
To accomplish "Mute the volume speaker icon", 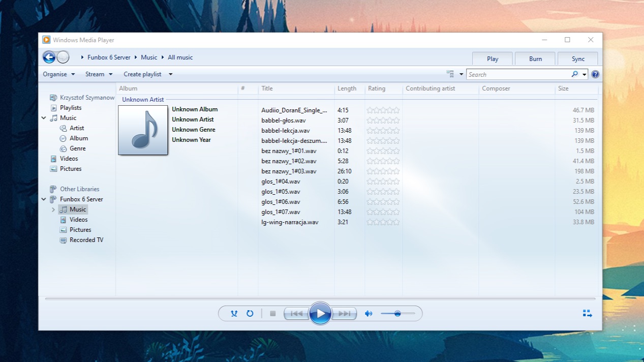I will pyautogui.click(x=369, y=314).
